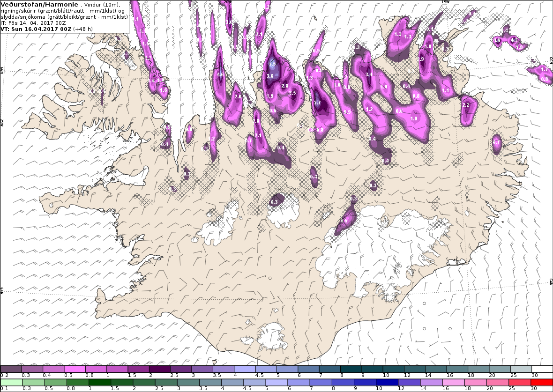Pick the plum purple swatch labeled 1.5 in upper legend
Screen dimensions: 553x392
pos(139,370)
